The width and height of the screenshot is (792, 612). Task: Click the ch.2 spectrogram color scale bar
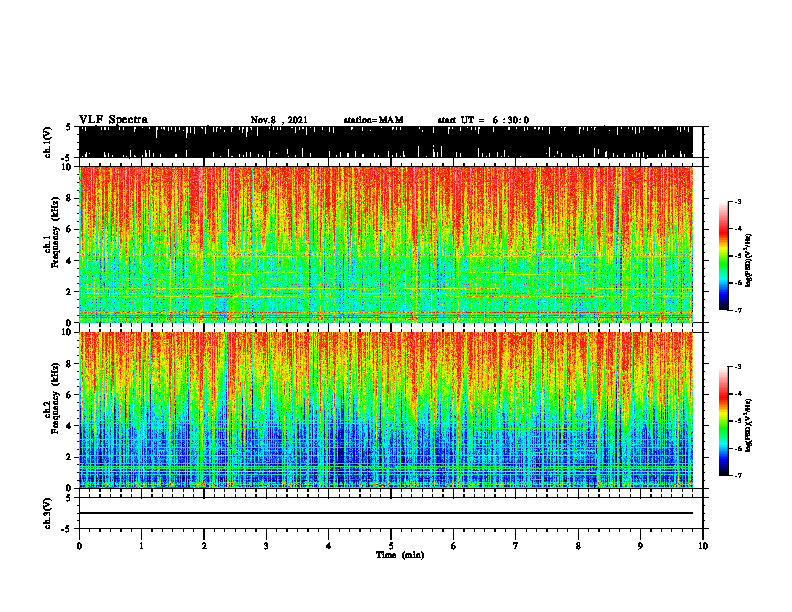tap(723, 421)
